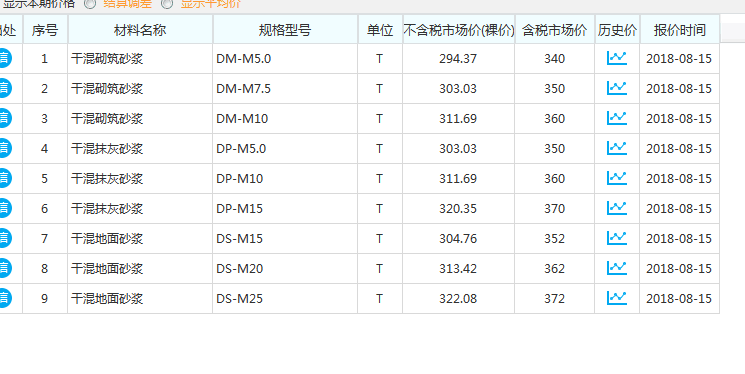Viewport: 745px width, 374px height.
Task: Click blue round icon in row 1
Action: [x=5, y=58]
